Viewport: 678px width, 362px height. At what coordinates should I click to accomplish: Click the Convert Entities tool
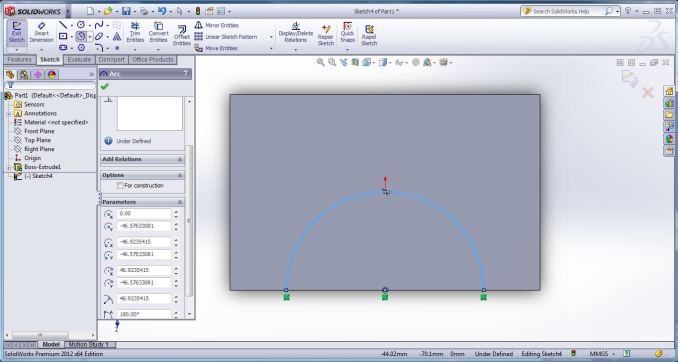click(x=158, y=32)
